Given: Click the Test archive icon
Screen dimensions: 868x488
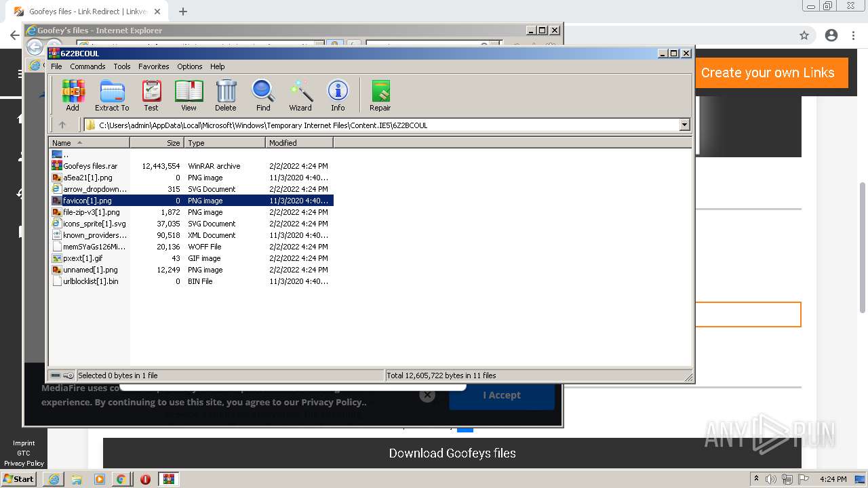Looking at the screenshot, I should [151, 95].
